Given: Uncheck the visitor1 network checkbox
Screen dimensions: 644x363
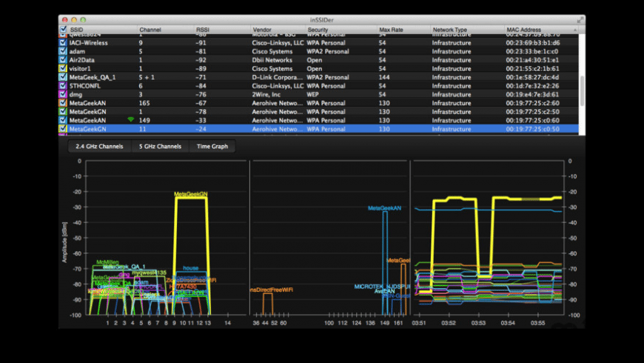Looking at the screenshot, I should point(63,68).
